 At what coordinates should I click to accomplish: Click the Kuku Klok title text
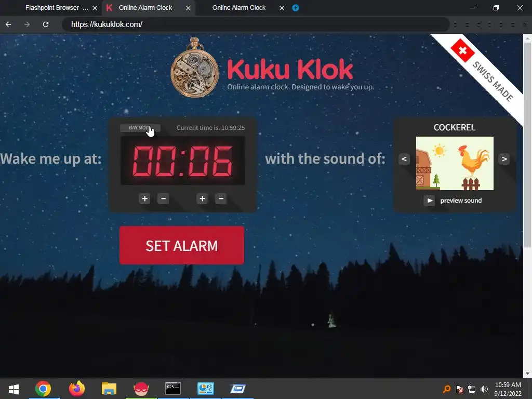point(290,69)
